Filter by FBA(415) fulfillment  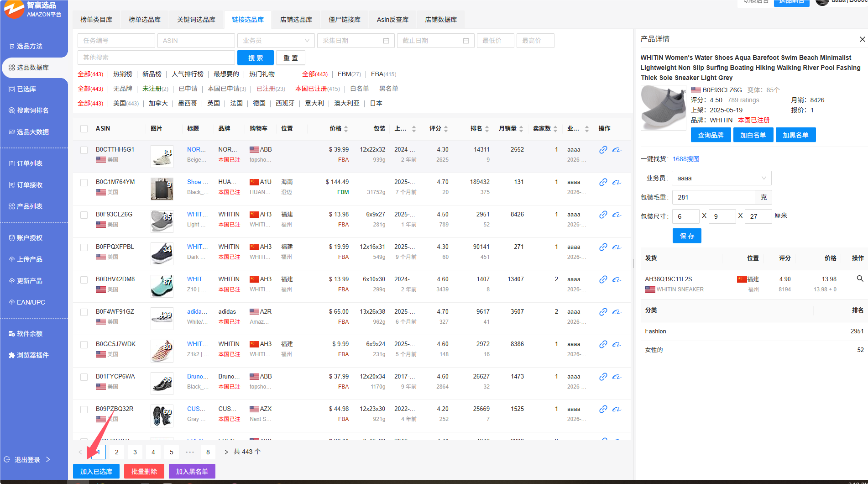[383, 74]
